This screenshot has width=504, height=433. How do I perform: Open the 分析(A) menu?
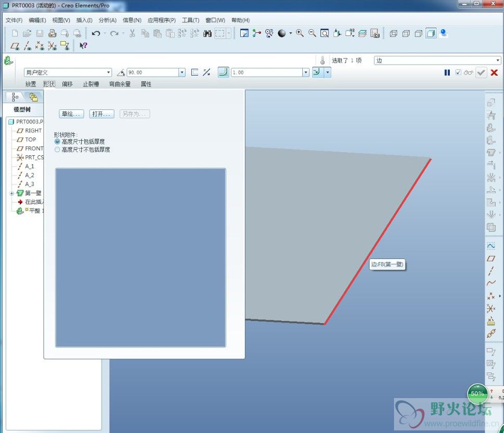pos(107,20)
